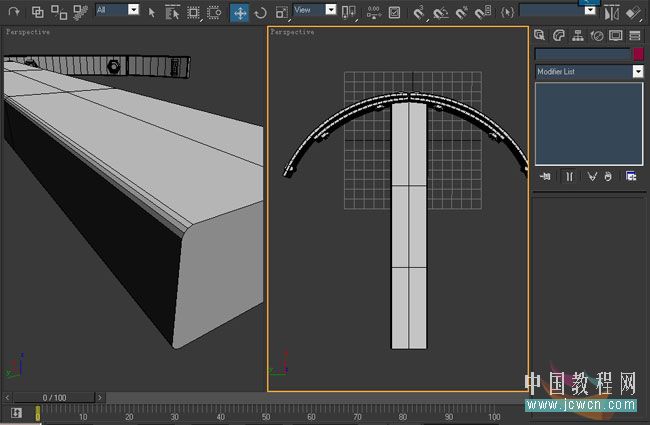Click Bind to Space Warp icon

(80, 12)
